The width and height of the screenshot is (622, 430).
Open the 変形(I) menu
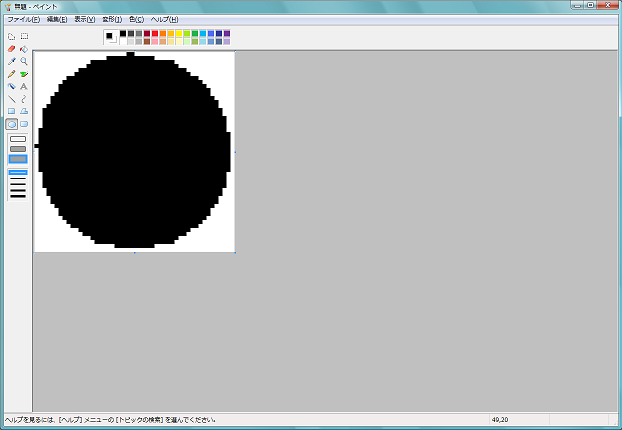click(112, 19)
